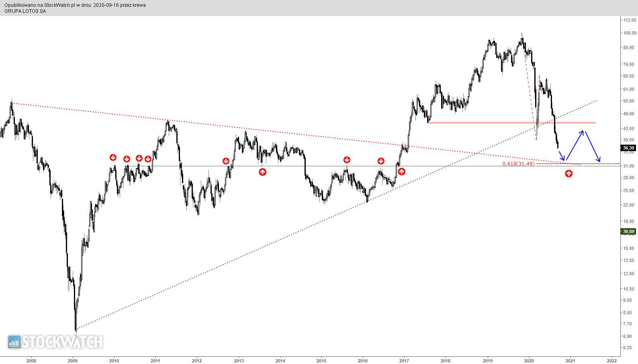This screenshot has height=364, width=638.
Task: Click the 43,00 price axis label
Action: [x=628, y=129]
